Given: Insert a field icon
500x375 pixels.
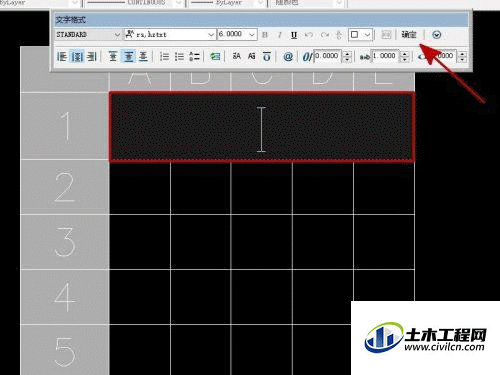Looking at the screenshot, I should pos(215,56).
